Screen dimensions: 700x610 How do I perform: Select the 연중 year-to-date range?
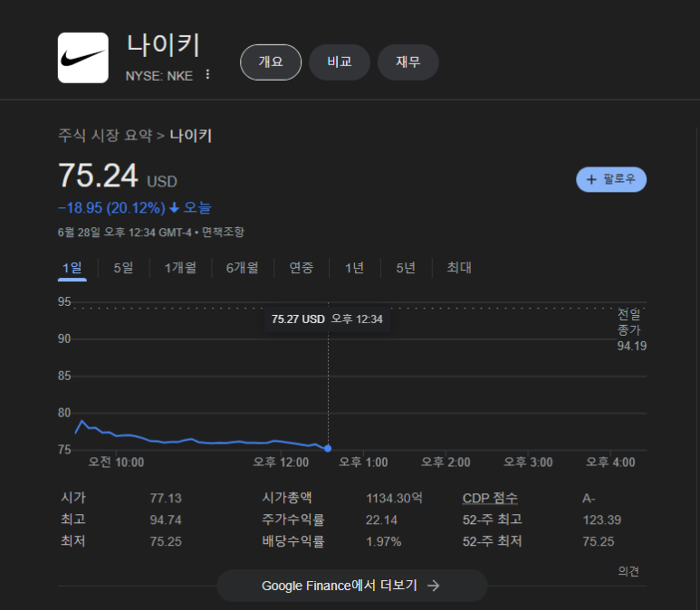click(x=302, y=268)
